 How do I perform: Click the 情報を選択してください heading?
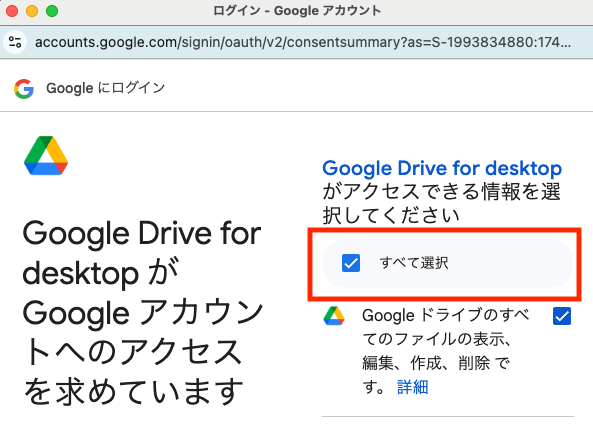coord(442,203)
